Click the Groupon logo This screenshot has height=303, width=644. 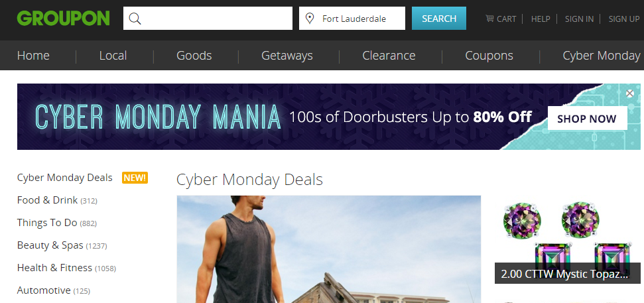tap(63, 18)
